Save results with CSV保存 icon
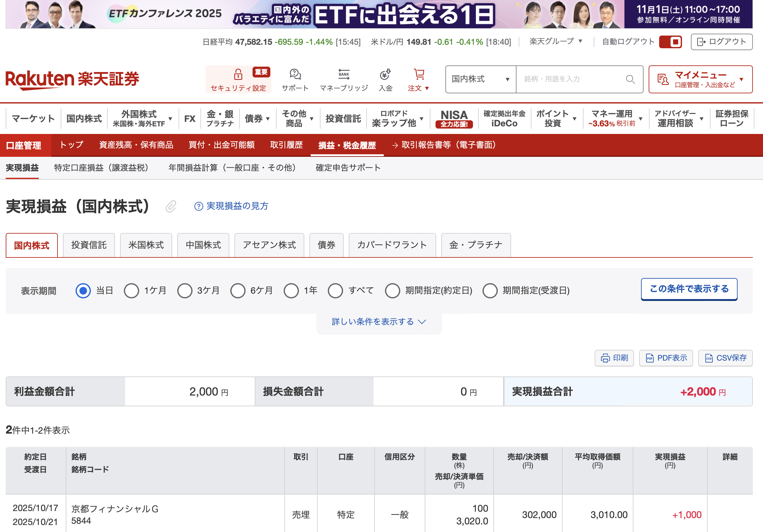Image resolution: width=763 pixels, height=532 pixels. [725, 358]
